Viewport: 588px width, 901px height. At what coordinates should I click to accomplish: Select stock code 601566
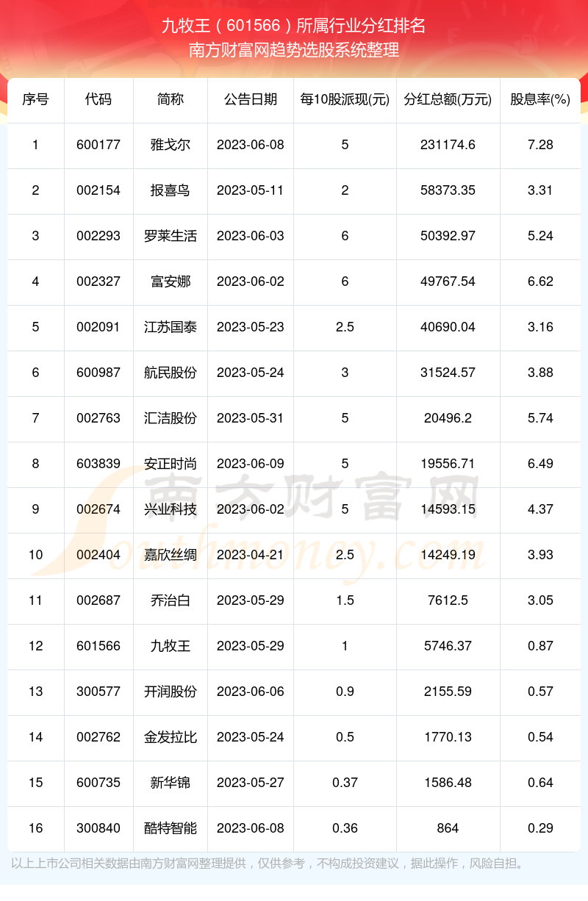pyautogui.click(x=98, y=646)
